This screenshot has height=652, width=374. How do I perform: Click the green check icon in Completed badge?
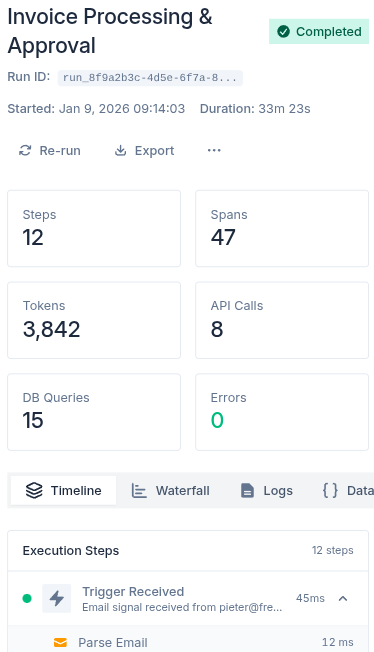tap(283, 32)
